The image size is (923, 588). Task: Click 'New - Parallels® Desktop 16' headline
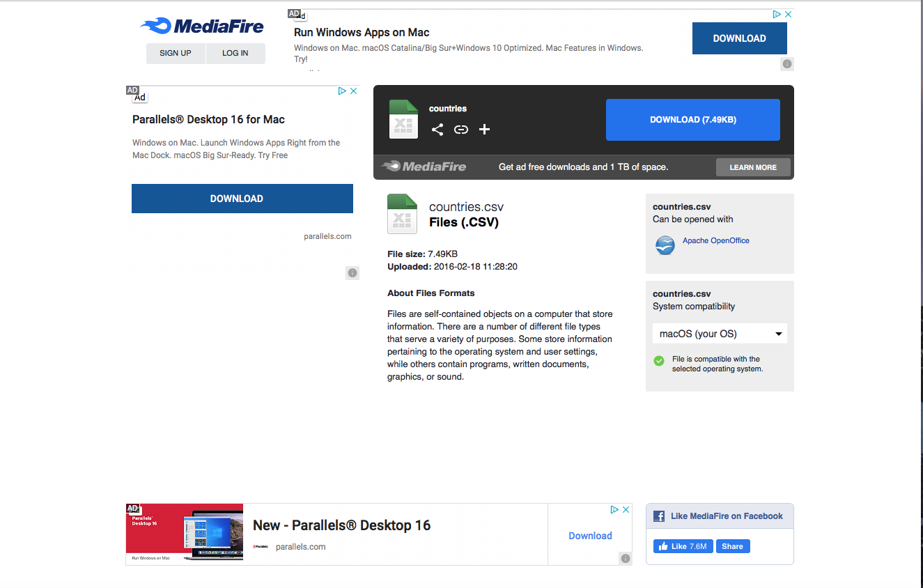click(x=342, y=525)
